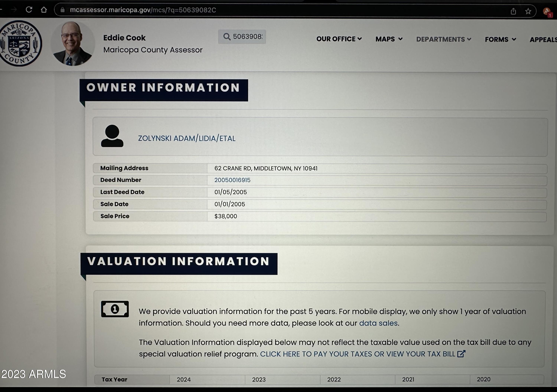Click the Deed Number label
The height and width of the screenshot is (392, 557).
(120, 180)
